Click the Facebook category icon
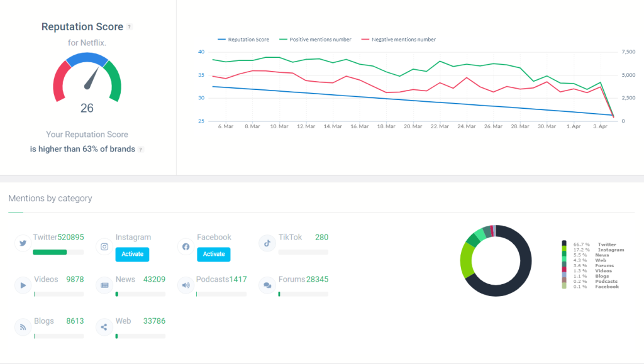 tap(186, 246)
